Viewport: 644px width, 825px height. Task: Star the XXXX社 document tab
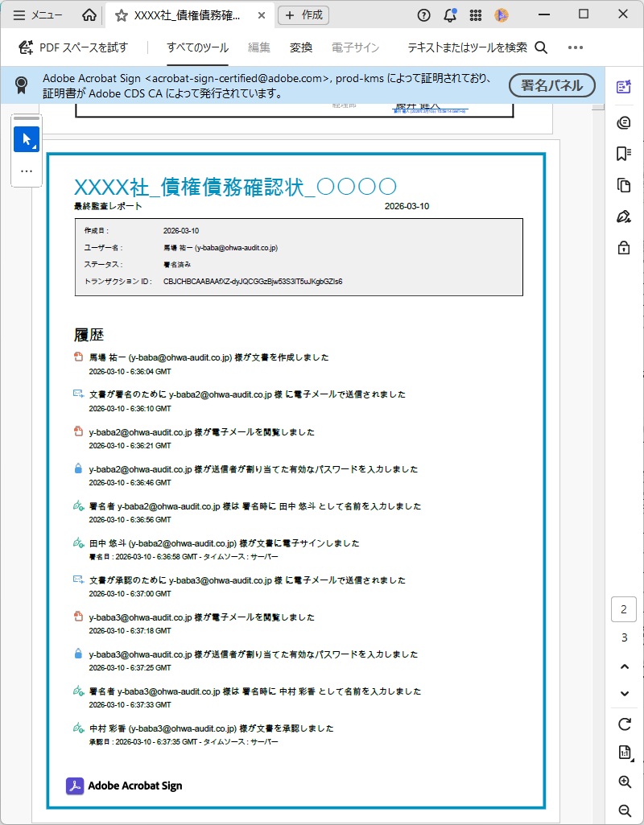pyautogui.click(x=121, y=14)
